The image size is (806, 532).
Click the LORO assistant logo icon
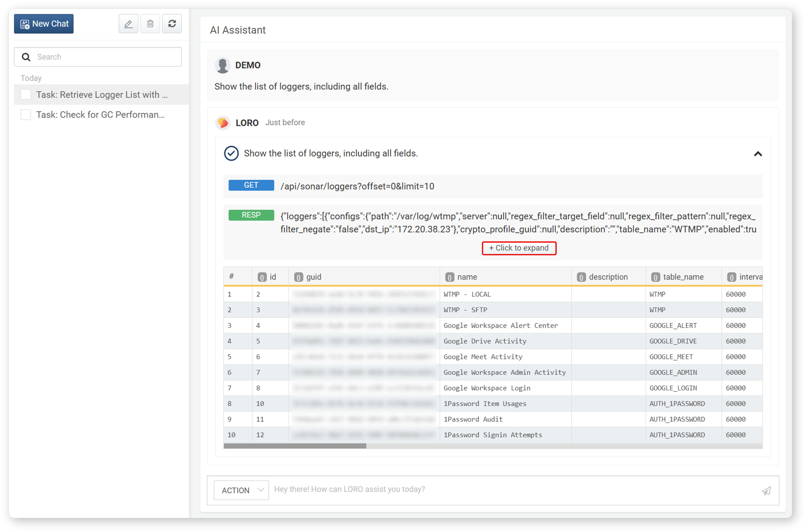(223, 123)
